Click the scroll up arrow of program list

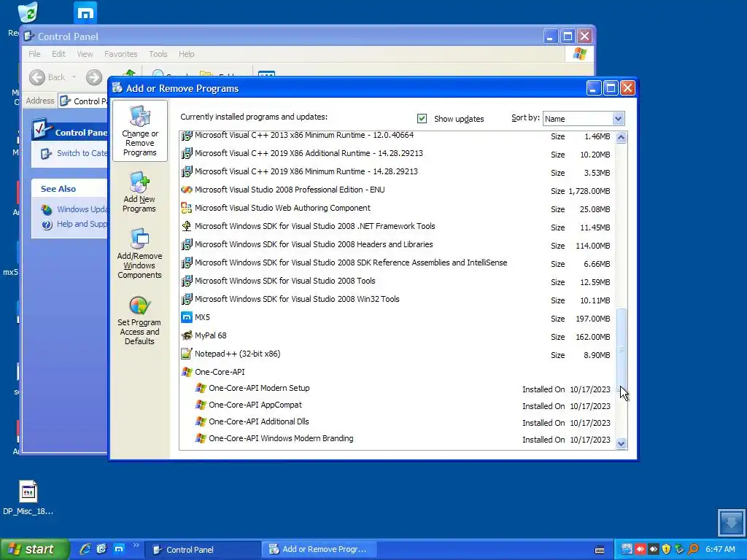621,138
